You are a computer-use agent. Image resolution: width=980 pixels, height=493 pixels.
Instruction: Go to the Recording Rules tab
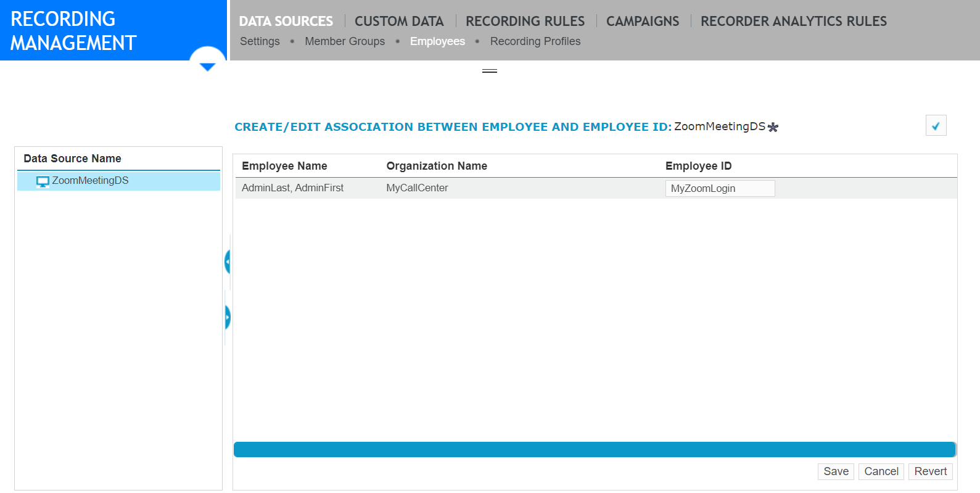525,21
